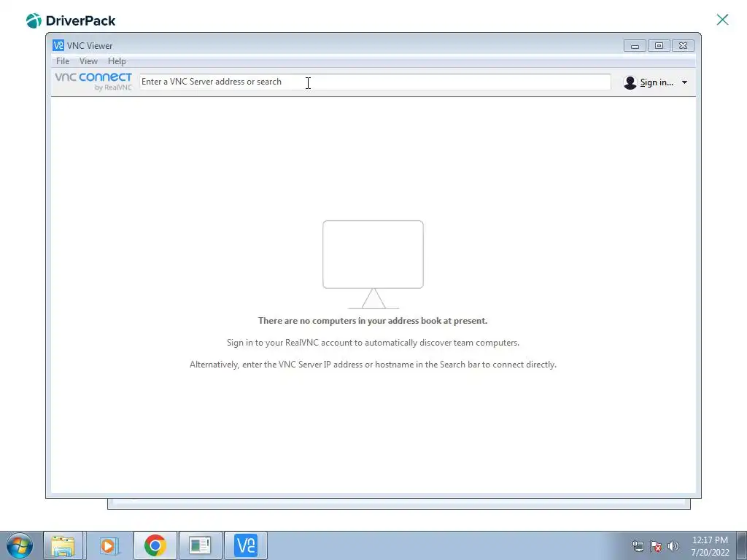
Task: Click the empty monitor placeholder illustration
Action: click(x=373, y=264)
